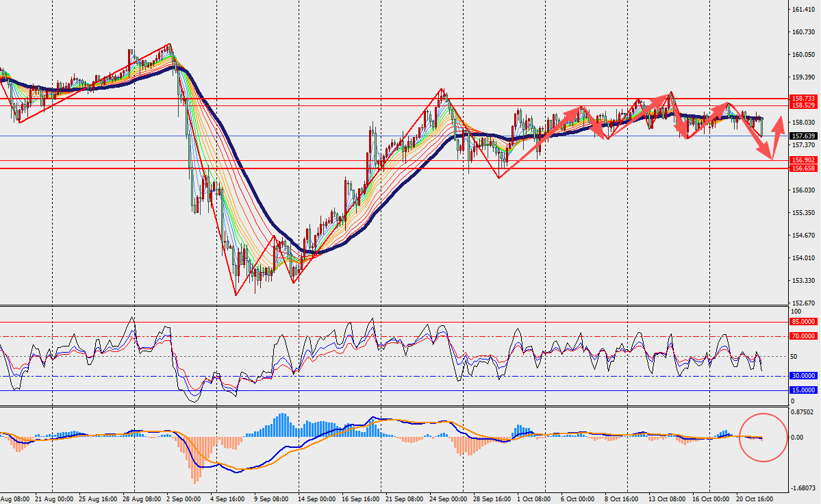821x504 pixels.
Task: Click the 28 Sep 16:00 time axis label
Action: point(493,499)
